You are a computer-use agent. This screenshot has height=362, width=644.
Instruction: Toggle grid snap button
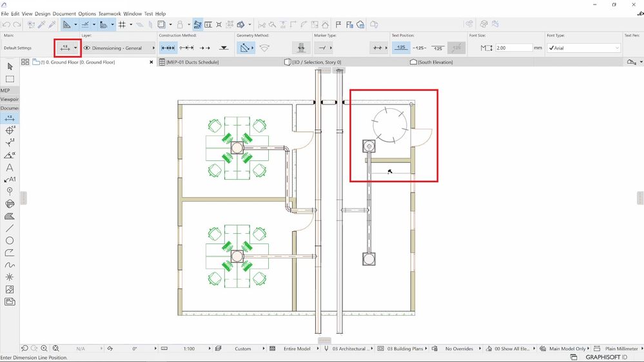click(x=122, y=24)
